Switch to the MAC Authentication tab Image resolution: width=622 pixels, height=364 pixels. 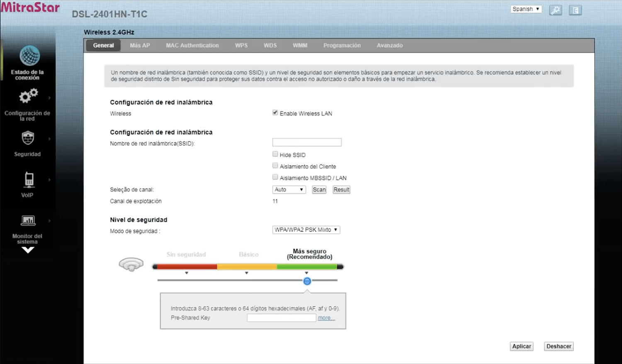(x=192, y=46)
